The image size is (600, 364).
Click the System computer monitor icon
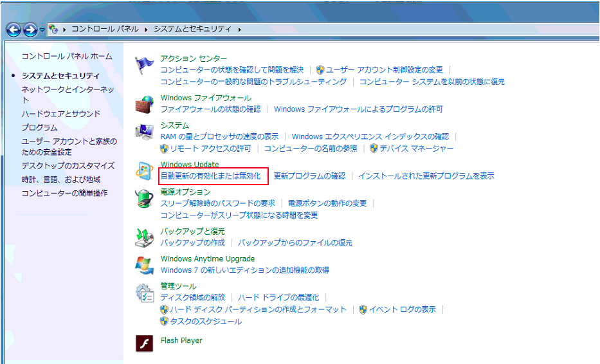[144, 132]
